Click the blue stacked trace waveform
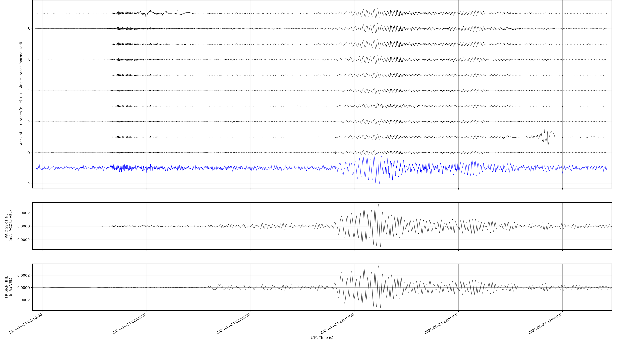The height and width of the screenshot is (345, 644). [x=321, y=168]
